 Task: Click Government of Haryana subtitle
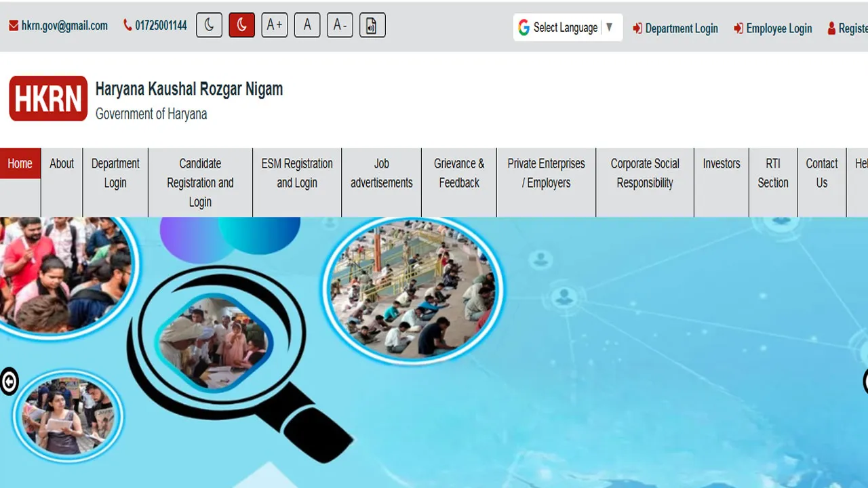[151, 114]
